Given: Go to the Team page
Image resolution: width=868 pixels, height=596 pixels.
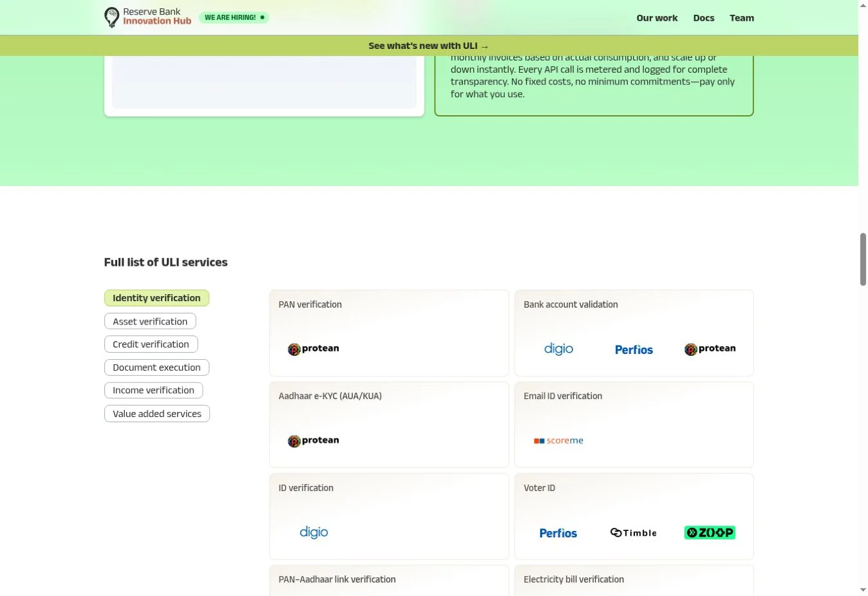Looking at the screenshot, I should 742,18.
